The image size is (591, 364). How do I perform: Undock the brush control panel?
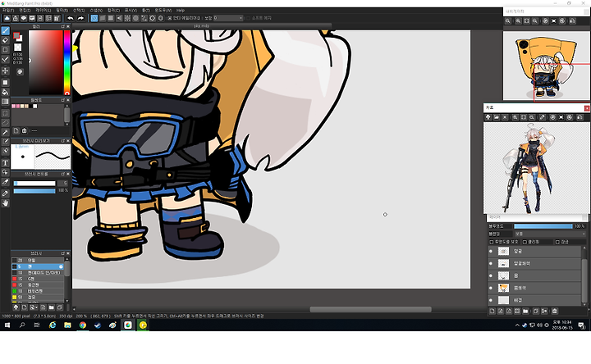(63, 175)
